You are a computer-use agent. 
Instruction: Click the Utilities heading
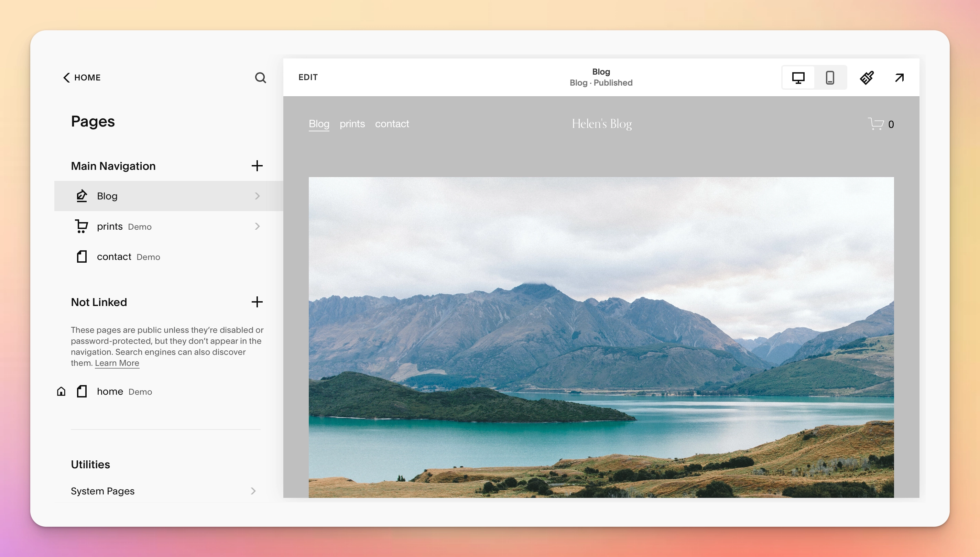[x=90, y=464]
